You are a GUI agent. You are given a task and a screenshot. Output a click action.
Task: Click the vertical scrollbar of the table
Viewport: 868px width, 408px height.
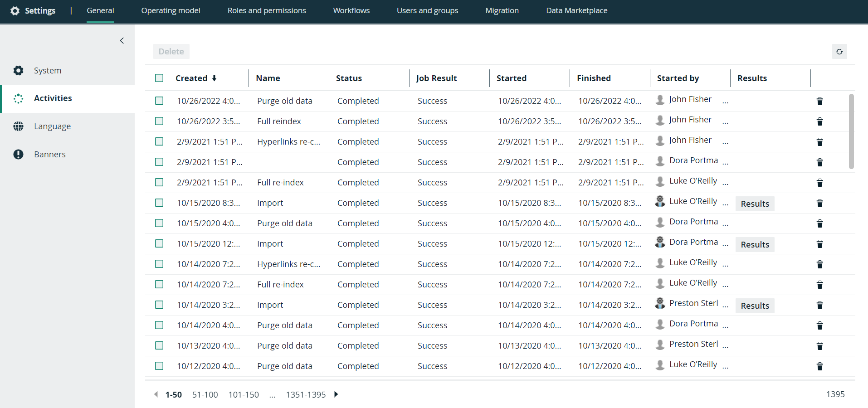[851, 131]
